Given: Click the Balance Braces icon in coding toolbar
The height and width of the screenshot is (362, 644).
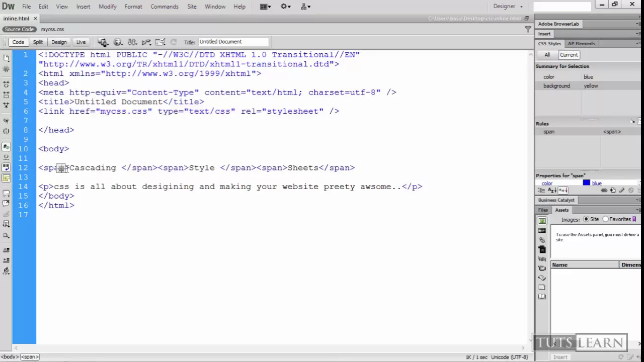Looking at the screenshot, I should [x=6, y=131].
